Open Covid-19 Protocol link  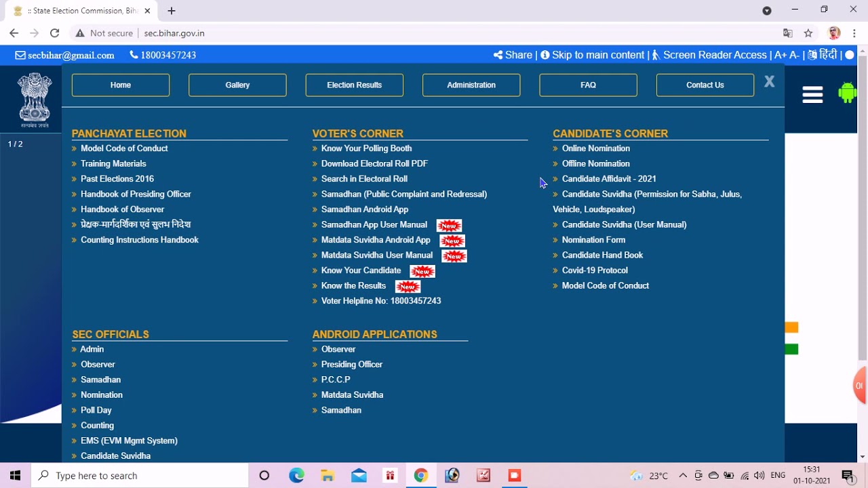pyautogui.click(x=595, y=270)
